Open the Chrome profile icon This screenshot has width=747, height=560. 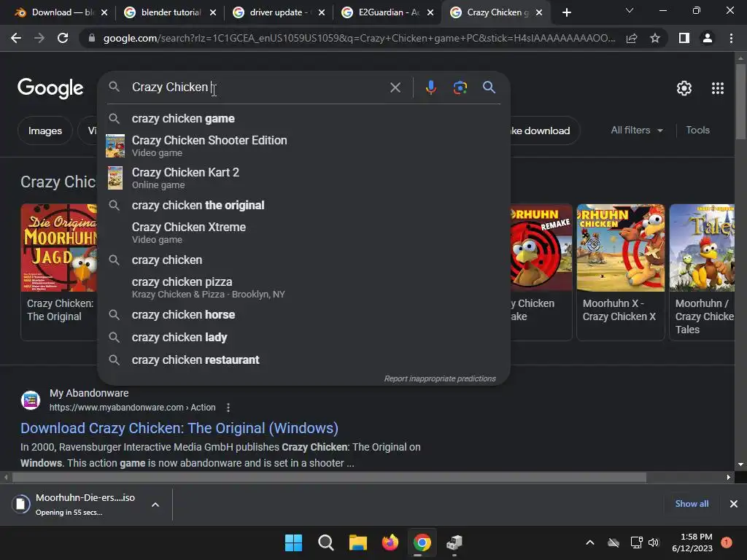point(708,38)
